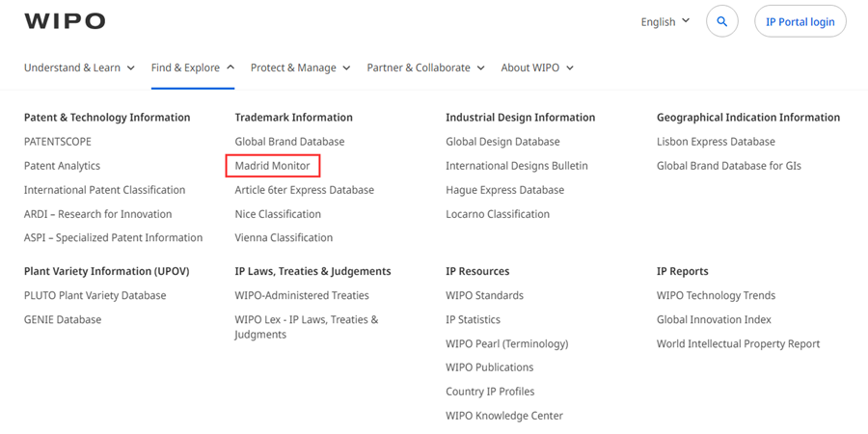The height and width of the screenshot is (434, 868).
Task: Open PLUTO Plant Variety Database
Action: click(95, 296)
